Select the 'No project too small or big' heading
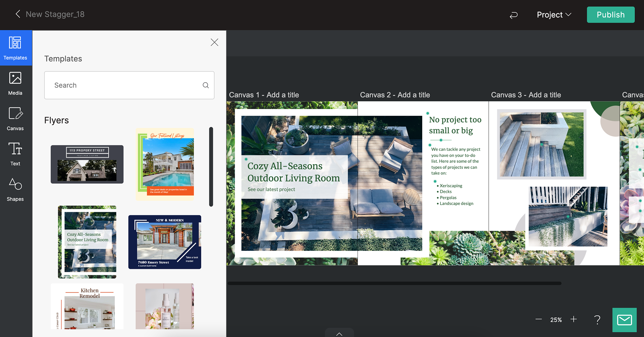This screenshot has width=644, height=337. [455, 125]
